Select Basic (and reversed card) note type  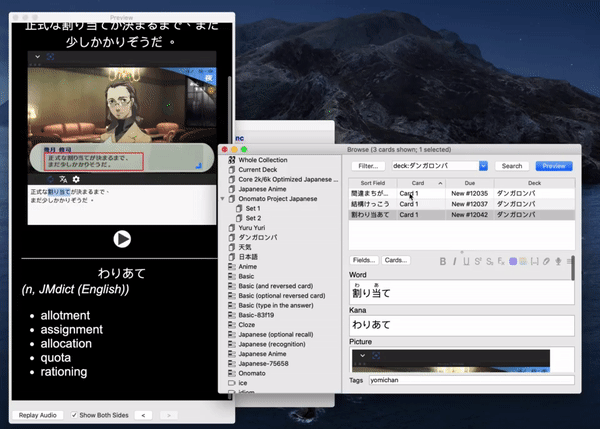pos(276,286)
